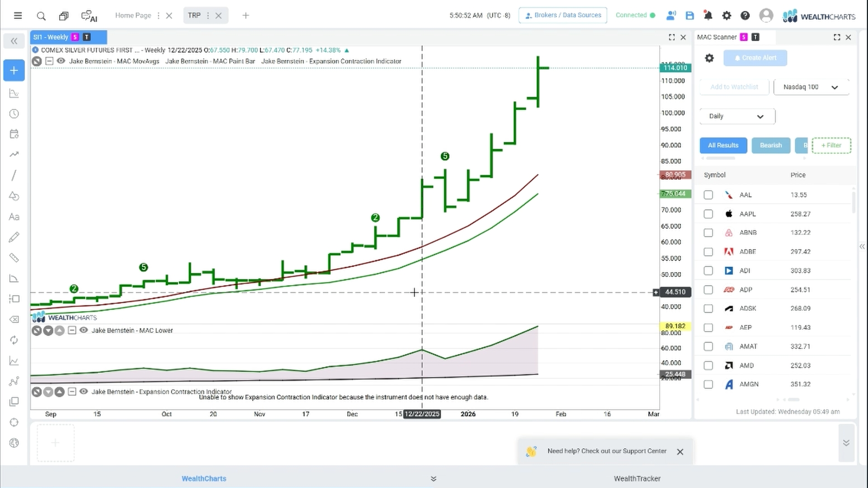Open the notifications bell icon
Image resolution: width=868 pixels, height=488 pixels.
[x=708, y=16]
